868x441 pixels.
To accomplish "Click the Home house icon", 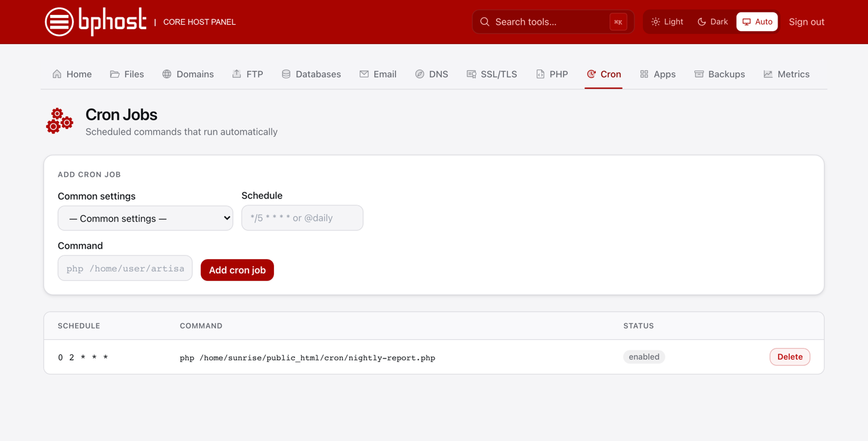I will (x=57, y=74).
